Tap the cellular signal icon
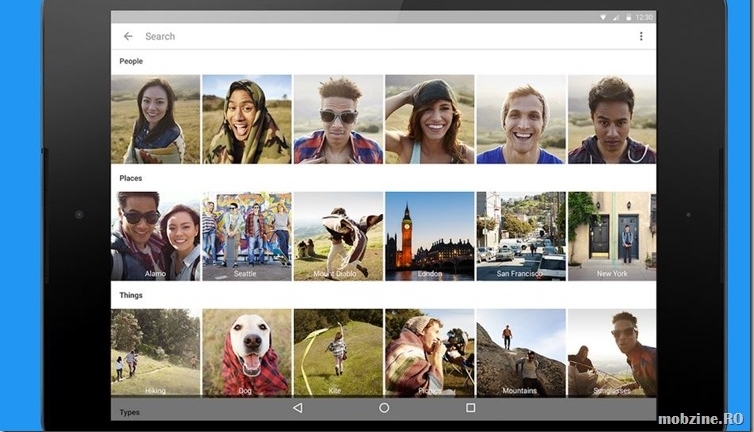 tap(616, 17)
